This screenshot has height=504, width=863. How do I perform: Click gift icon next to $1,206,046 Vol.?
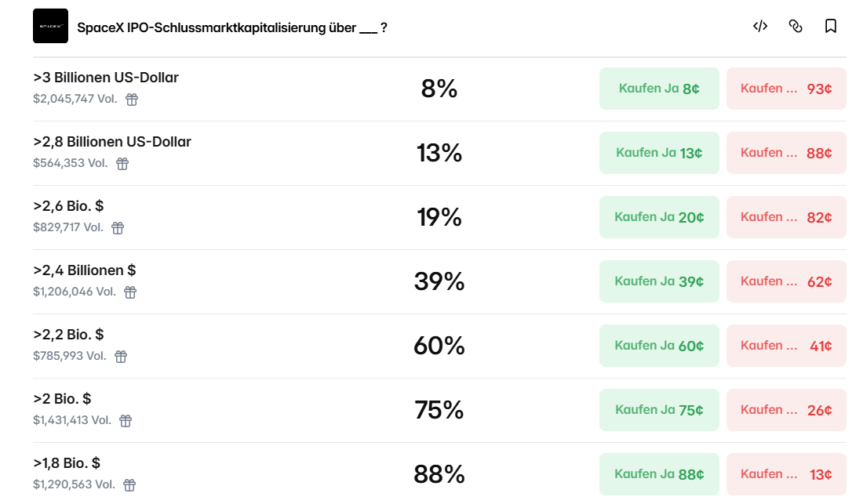coord(130,292)
